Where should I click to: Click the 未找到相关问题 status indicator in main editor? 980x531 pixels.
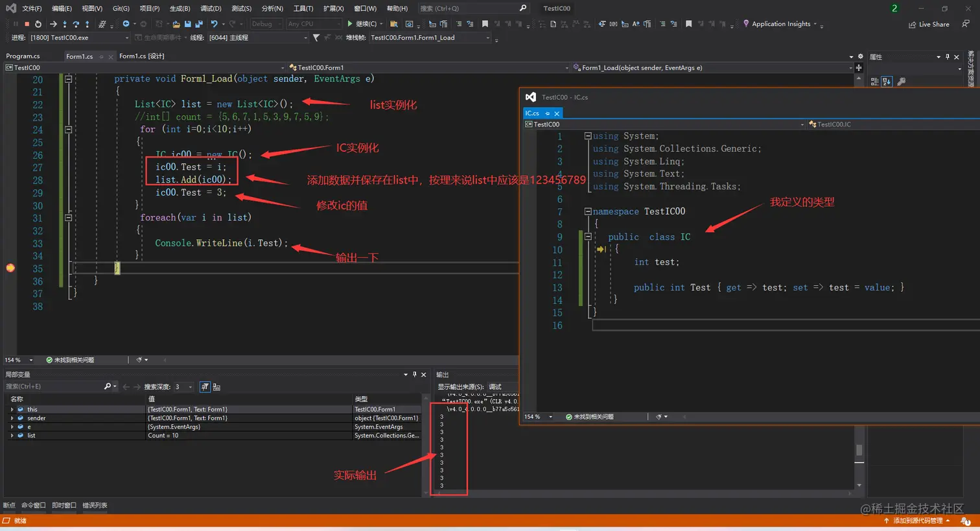(70, 360)
